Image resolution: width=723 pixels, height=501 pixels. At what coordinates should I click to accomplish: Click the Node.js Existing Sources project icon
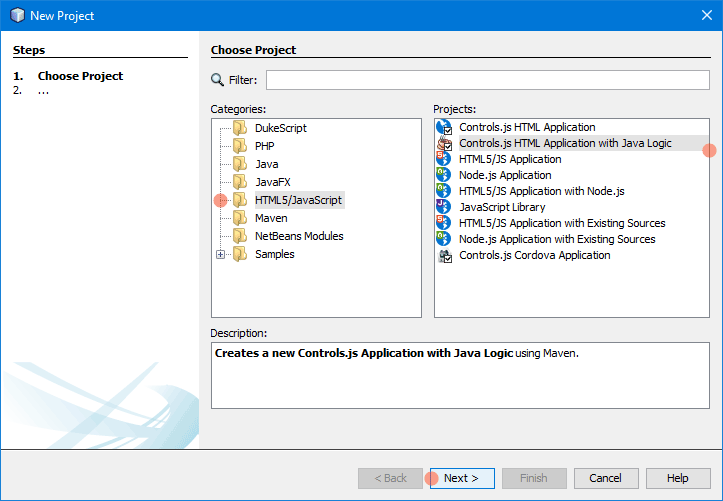click(x=444, y=239)
